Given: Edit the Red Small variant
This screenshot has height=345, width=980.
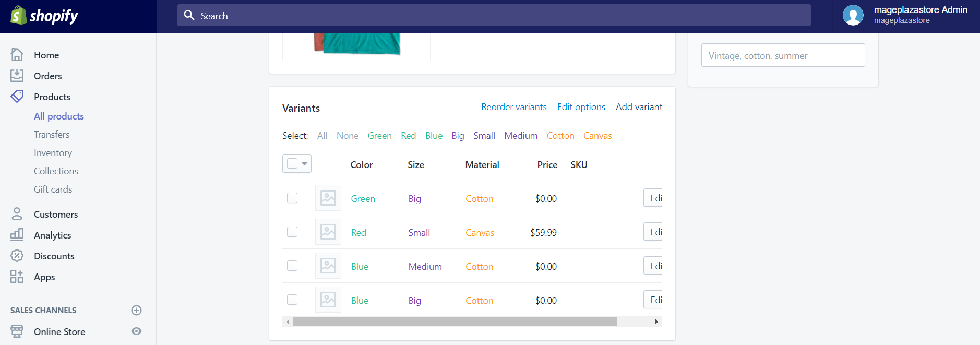Looking at the screenshot, I should tap(653, 232).
